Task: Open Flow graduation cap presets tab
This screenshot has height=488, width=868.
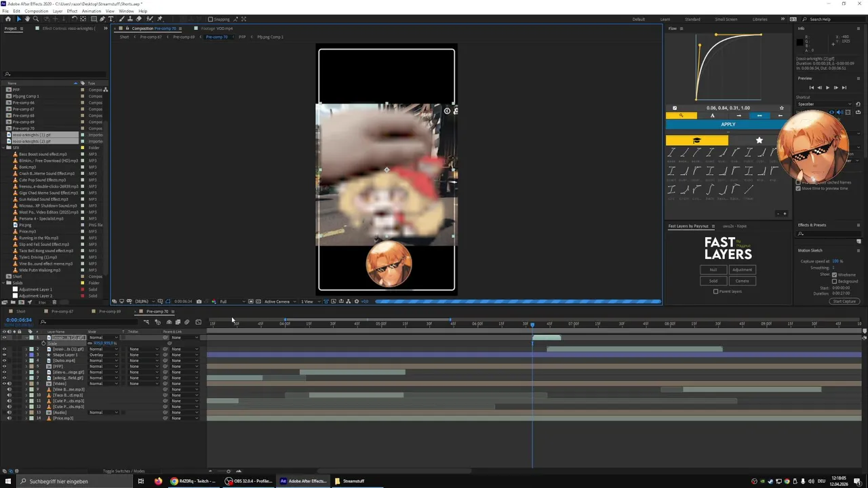Action: click(697, 140)
